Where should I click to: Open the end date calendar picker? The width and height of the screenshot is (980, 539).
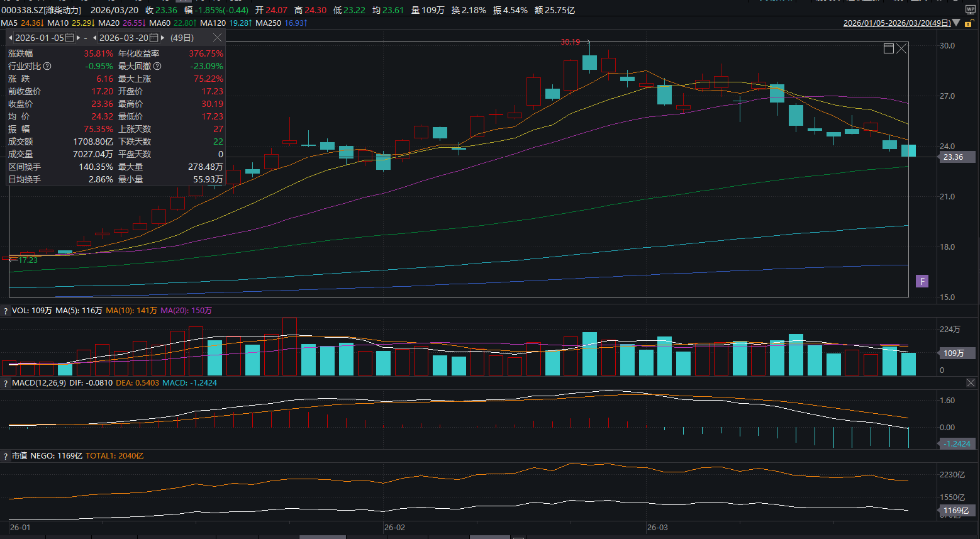[x=154, y=38]
